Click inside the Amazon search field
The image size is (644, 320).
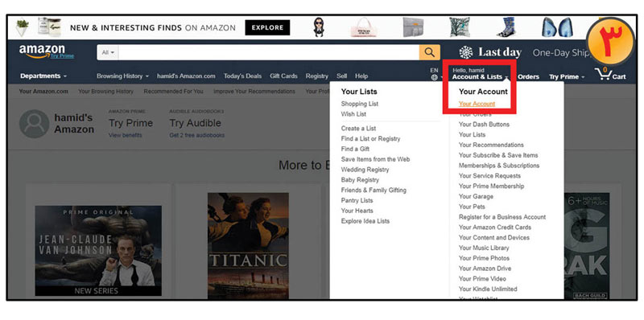269,52
